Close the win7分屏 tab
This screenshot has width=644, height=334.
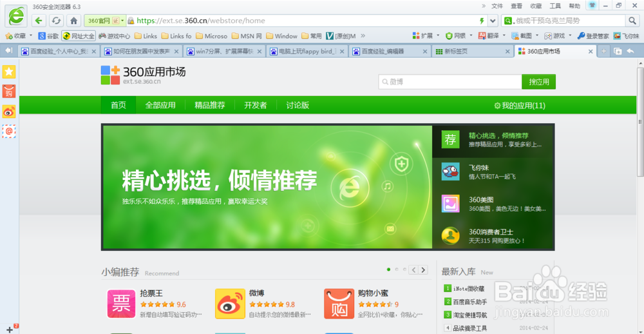click(259, 52)
